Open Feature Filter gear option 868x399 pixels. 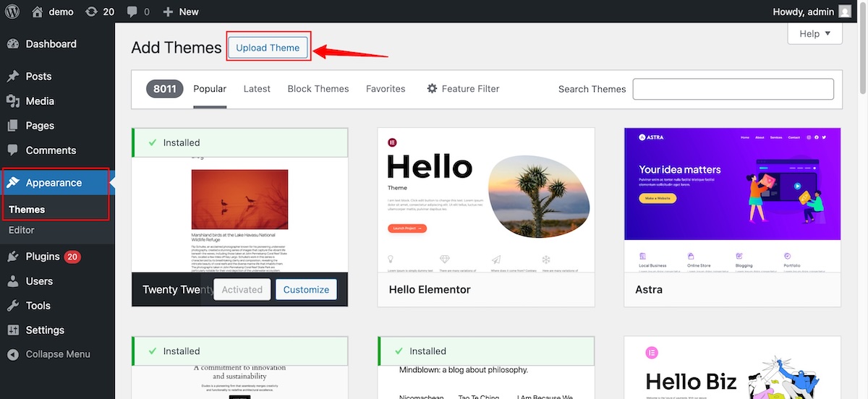(463, 89)
